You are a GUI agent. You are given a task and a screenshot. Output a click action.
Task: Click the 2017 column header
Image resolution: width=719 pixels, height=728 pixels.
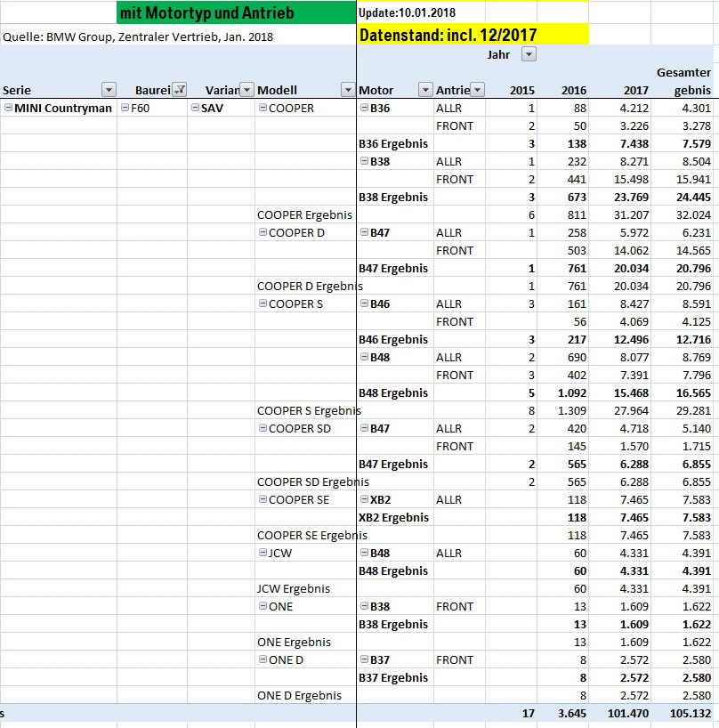636,90
